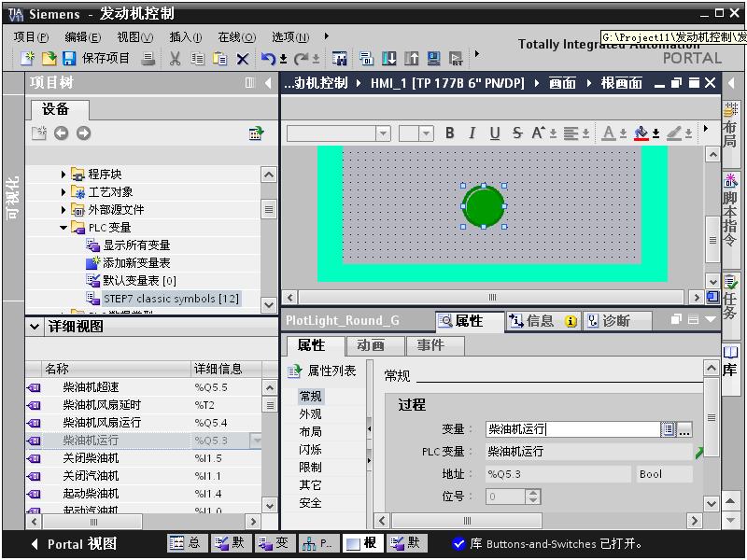Image resolution: width=747 pixels, height=560 pixels.
Task: Switch to the 动画 properties tab
Action: coord(375,345)
